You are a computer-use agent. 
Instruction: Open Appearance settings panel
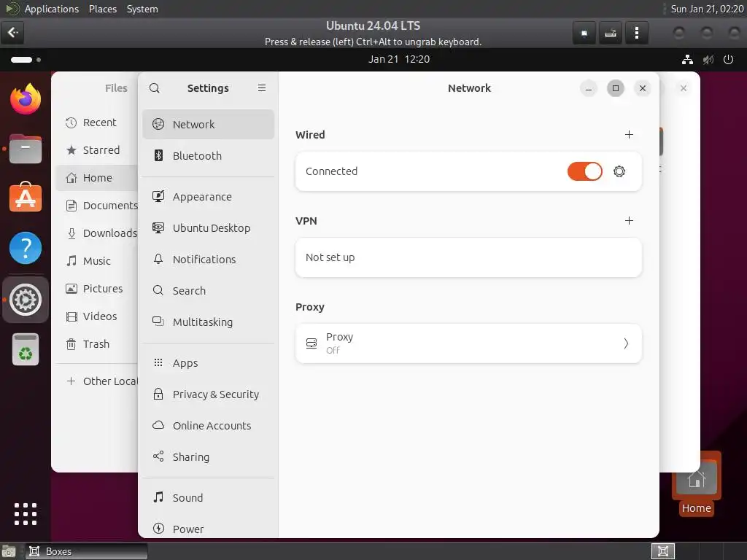(208, 197)
